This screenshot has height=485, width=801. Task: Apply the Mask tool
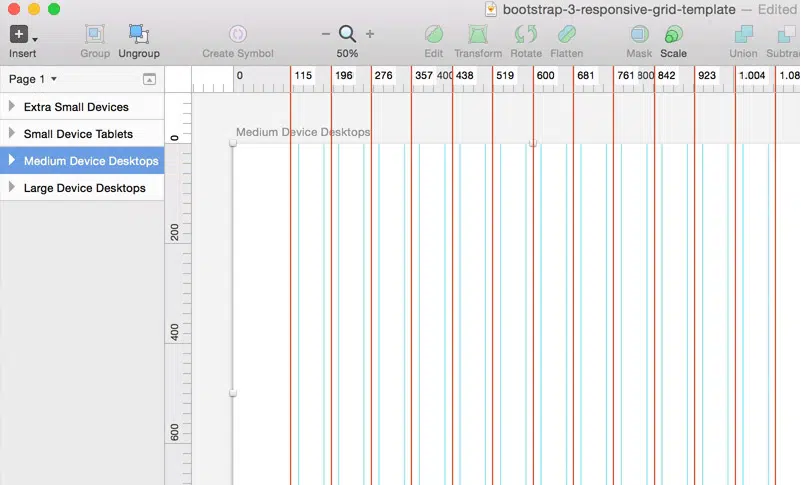coord(639,35)
